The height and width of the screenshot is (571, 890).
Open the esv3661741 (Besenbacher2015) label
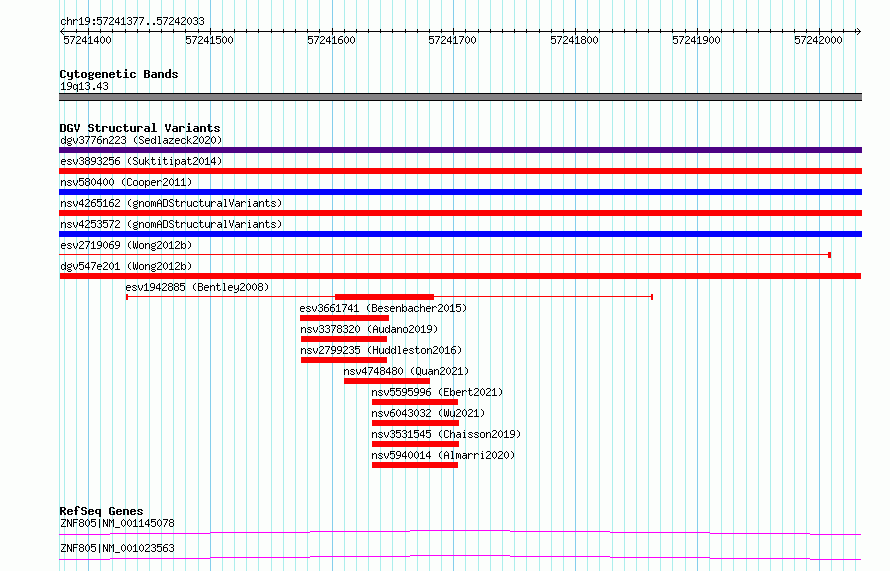pos(383,308)
